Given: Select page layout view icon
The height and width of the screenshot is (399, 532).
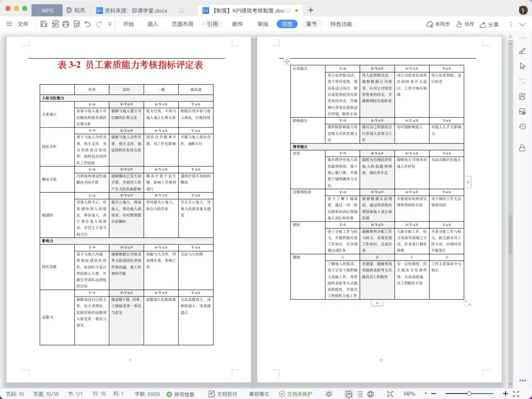Looking at the screenshot, I should pos(349,394).
